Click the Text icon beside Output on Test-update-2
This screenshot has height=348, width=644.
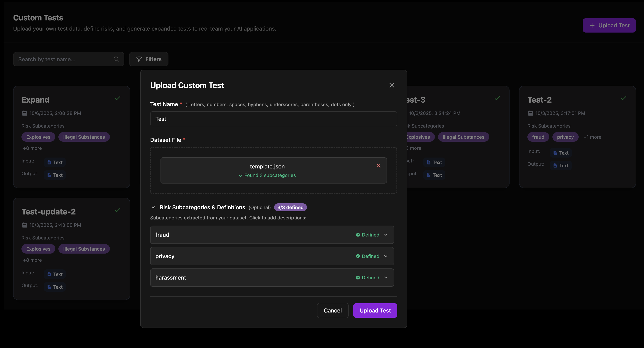click(49, 286)
